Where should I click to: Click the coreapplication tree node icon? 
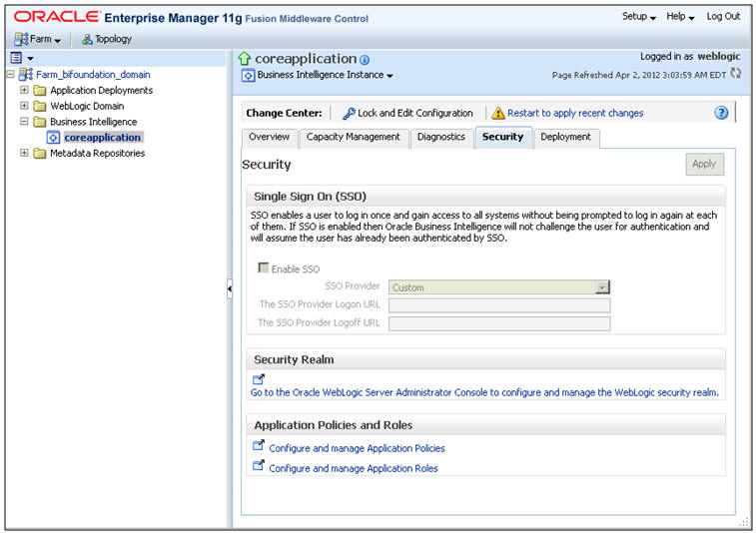(53, 138)
